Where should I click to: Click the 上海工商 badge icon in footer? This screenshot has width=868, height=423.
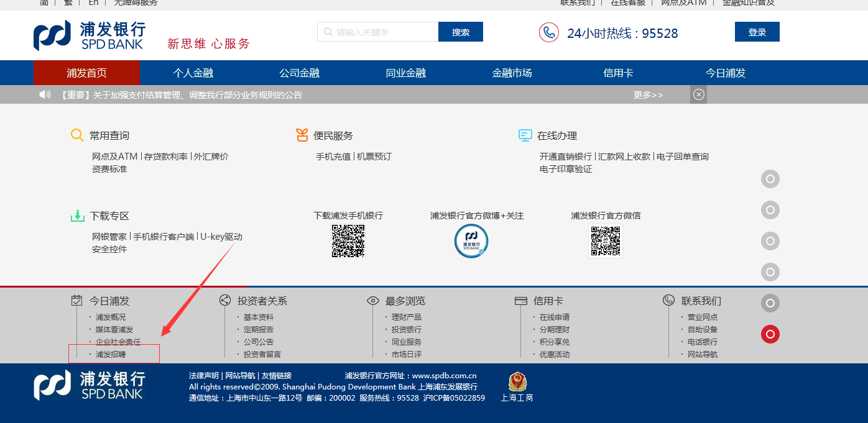(517, 382)
